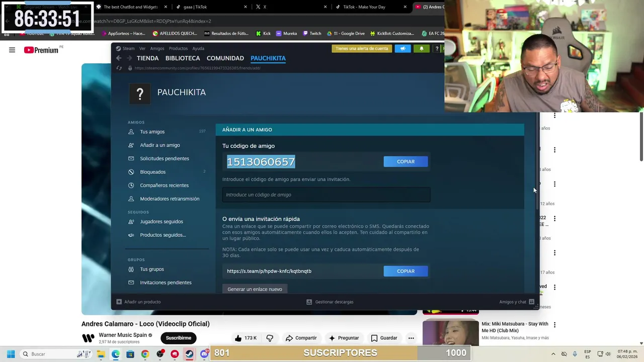Open Steam announcements megaphone icon
This screenshot has width=644, height=362.
[403, 48]
